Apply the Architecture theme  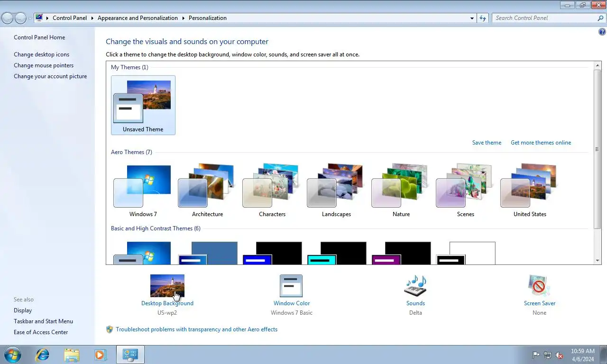[x=207, y=191]
